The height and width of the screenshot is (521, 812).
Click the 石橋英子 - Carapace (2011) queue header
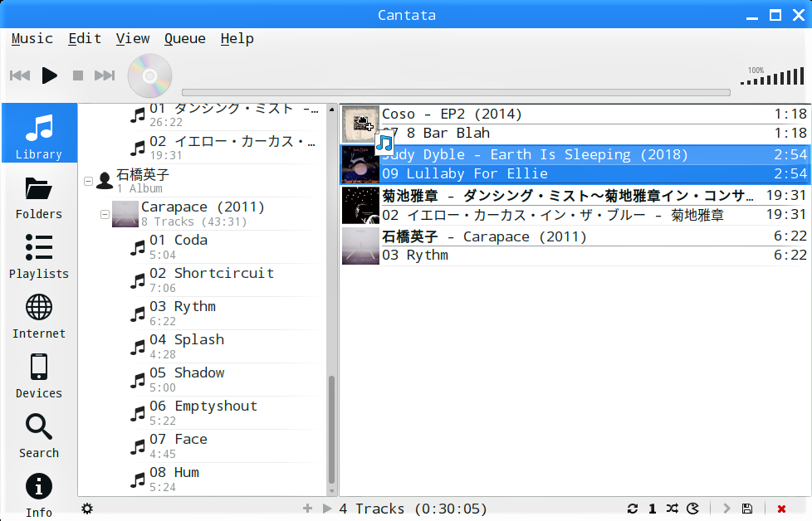click(x=594, y=237)
